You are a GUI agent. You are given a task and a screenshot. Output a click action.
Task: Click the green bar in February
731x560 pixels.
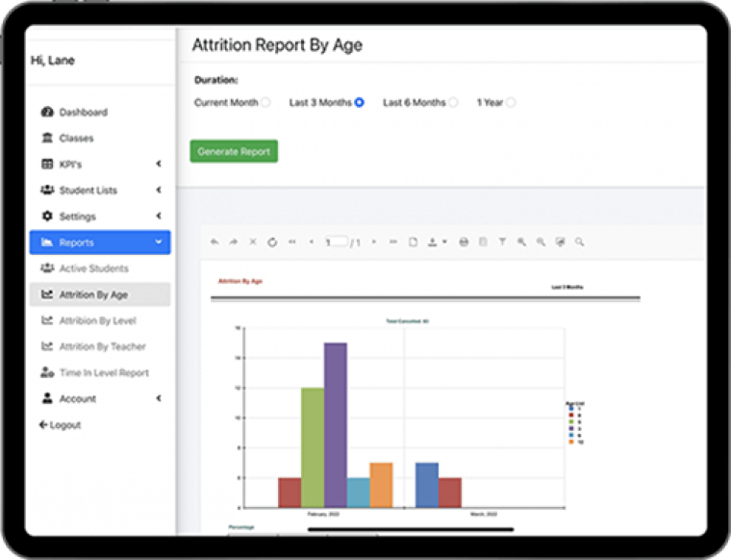coord(313,447)
